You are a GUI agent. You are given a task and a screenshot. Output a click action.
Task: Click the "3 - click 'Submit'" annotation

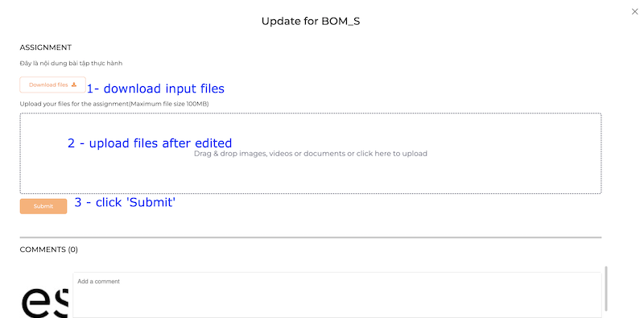click(x=125, y=202)
